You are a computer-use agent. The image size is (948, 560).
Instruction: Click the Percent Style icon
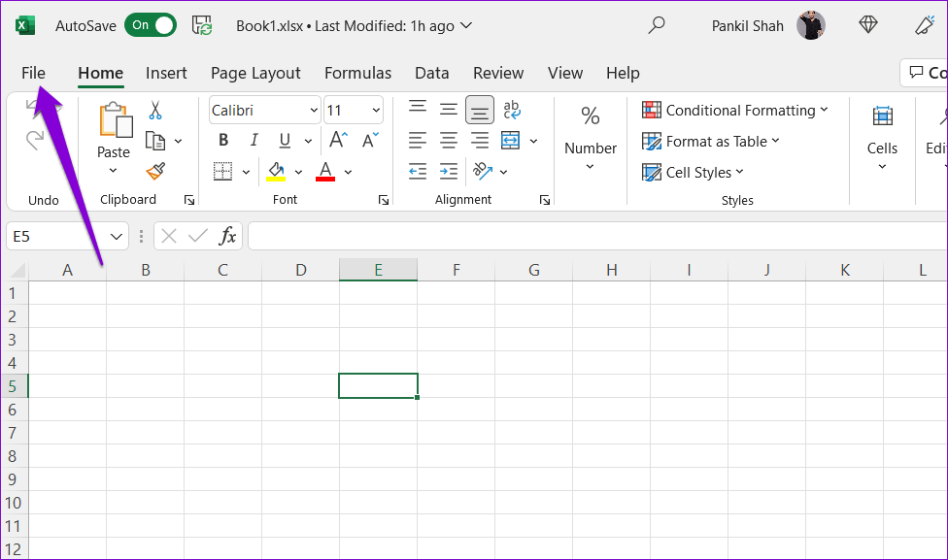[x=590, y=115]
